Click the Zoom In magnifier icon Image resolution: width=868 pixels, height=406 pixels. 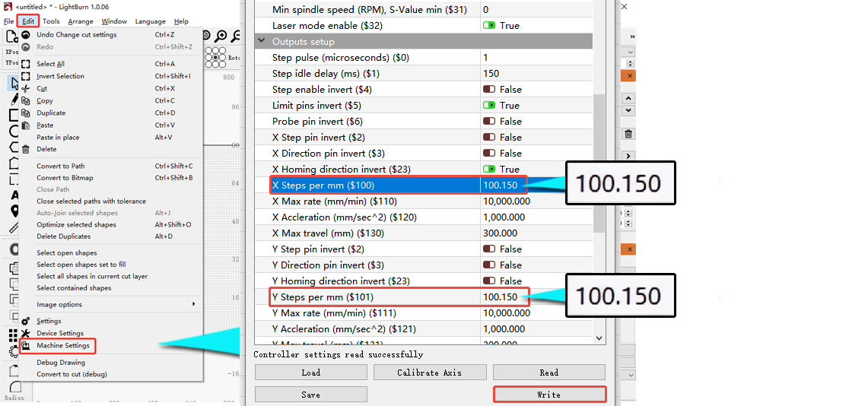click(221, 36)
